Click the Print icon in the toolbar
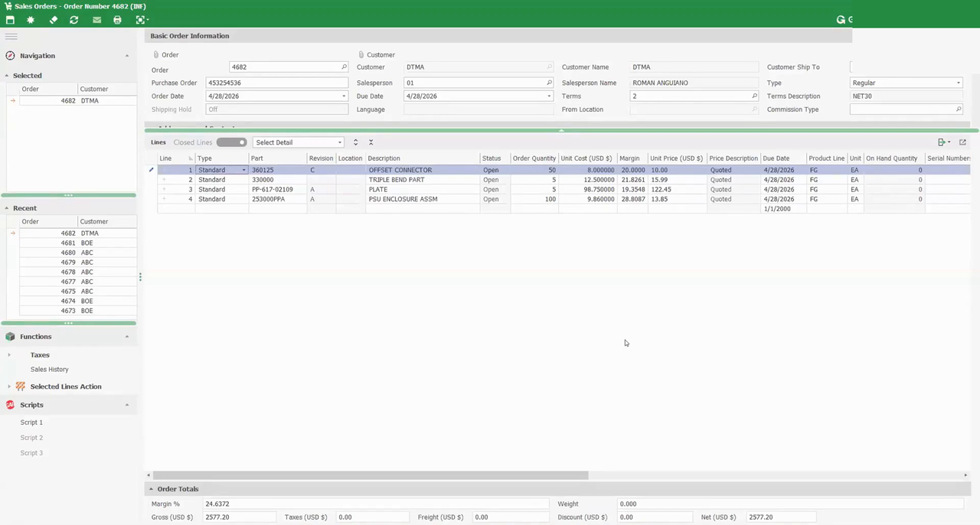 (117, 20)
